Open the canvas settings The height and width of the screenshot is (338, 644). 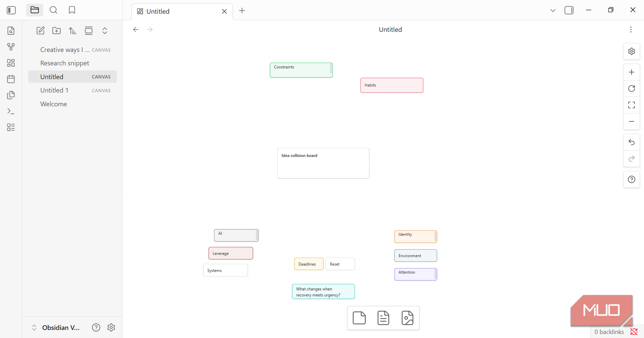[x=632, y=51]
